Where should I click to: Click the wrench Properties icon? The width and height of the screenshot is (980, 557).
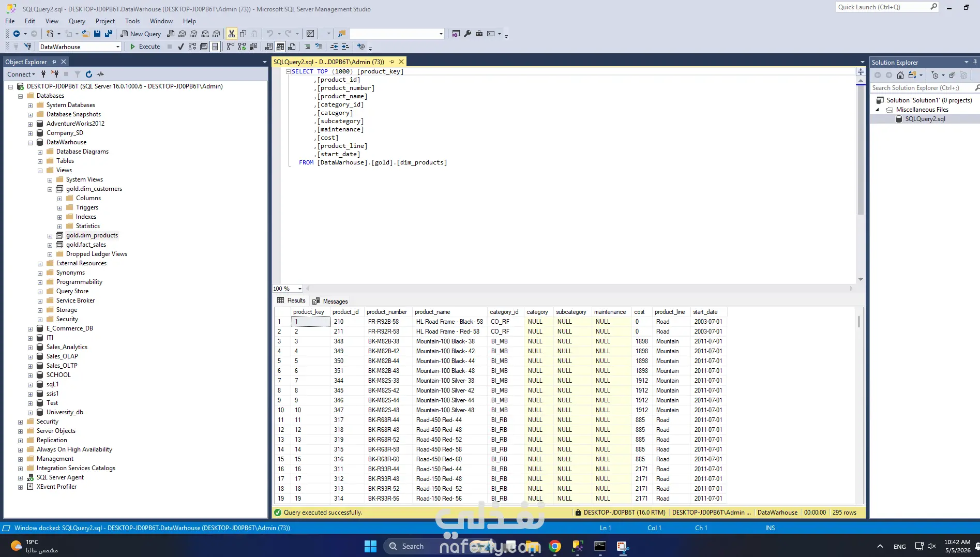coord(468,34)
